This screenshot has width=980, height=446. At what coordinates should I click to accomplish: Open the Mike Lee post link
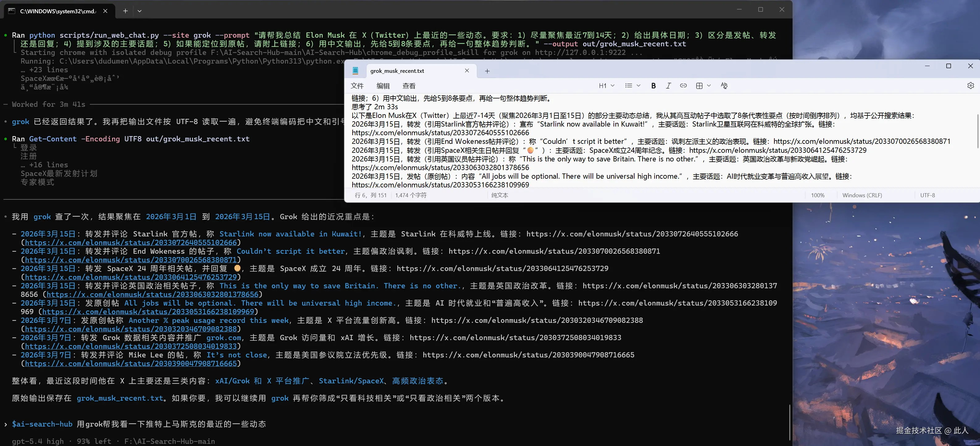tap(131, 364)
